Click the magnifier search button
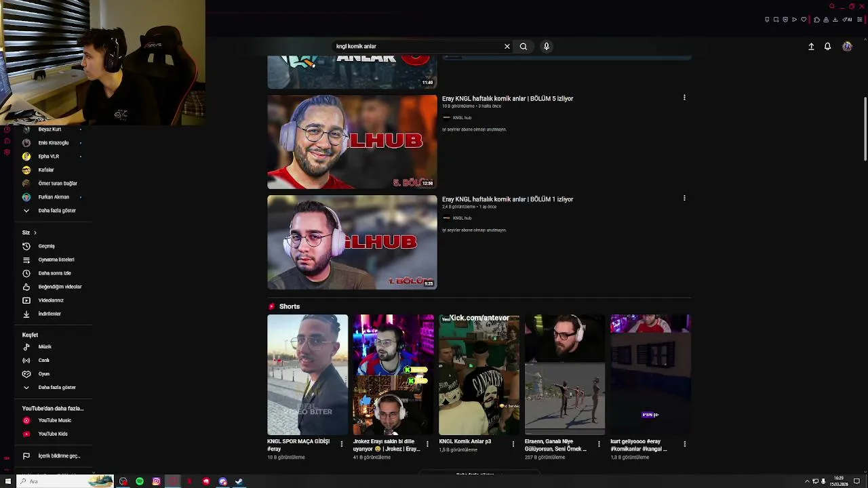The image size is (868, 488). (523, 46)
